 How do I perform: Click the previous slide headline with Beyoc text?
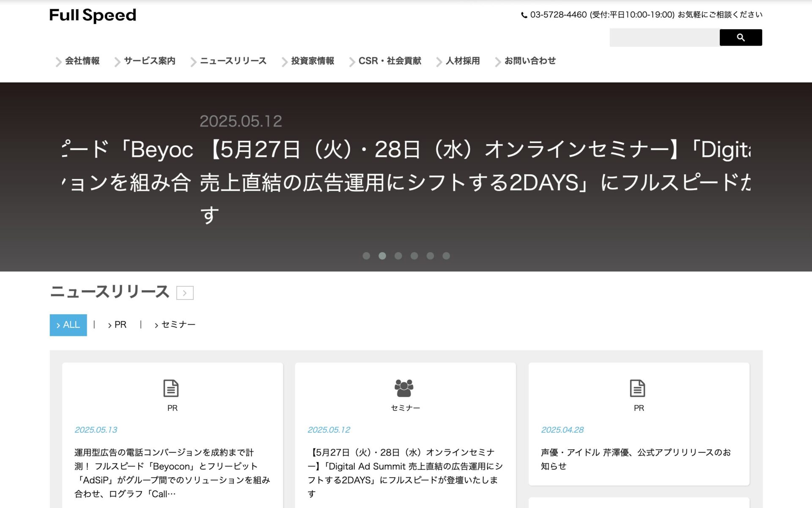128,166
